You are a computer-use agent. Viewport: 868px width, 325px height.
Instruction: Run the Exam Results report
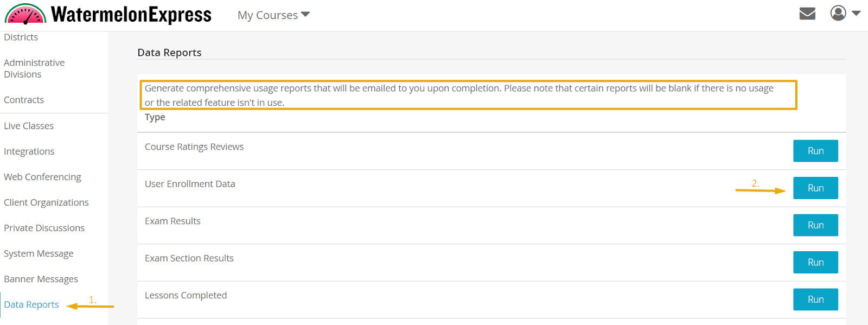click(x=815, y=225)
